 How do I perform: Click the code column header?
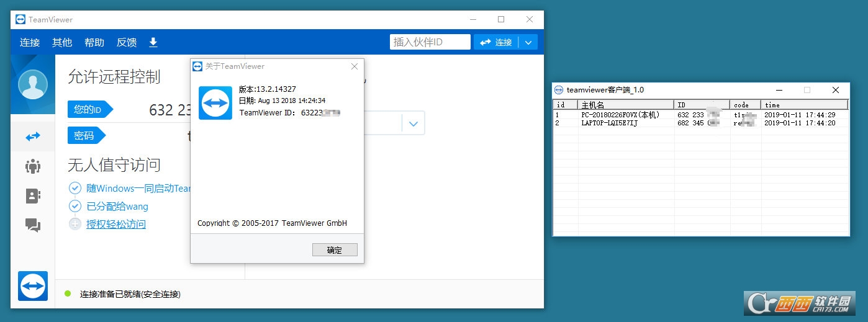tap(746, 105)
